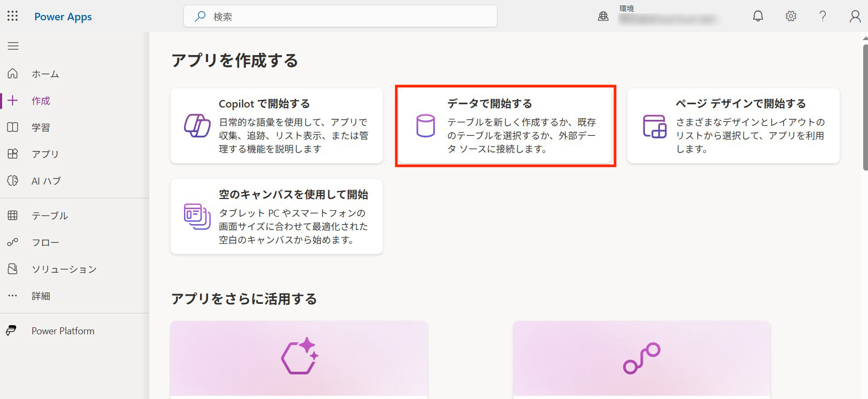Open the AI sparkle hexagon thumbnail card
The height and width of the screenshot is (399, 868).
(x=299, y=359)
